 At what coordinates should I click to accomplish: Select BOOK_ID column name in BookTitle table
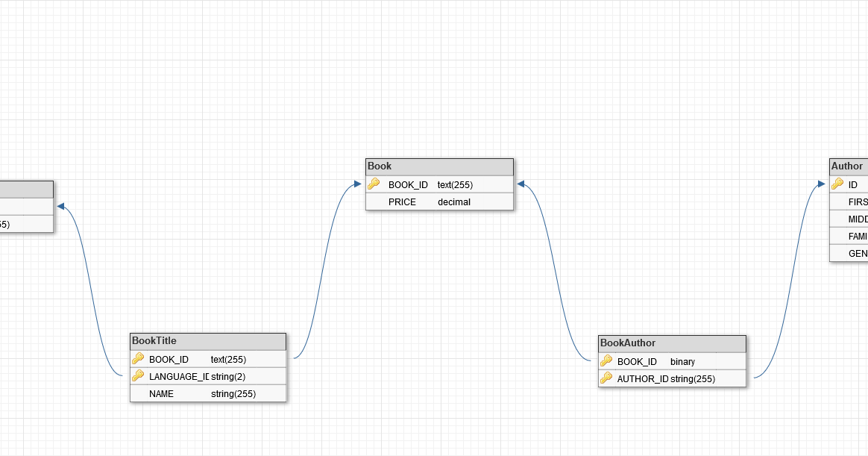tap(169, 360)
